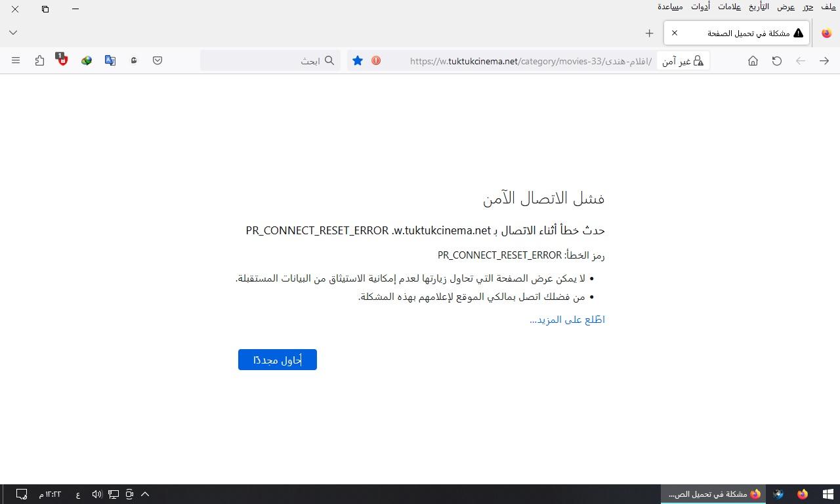Open the علامات menu

pyautogui.click(x=729, y=7)
